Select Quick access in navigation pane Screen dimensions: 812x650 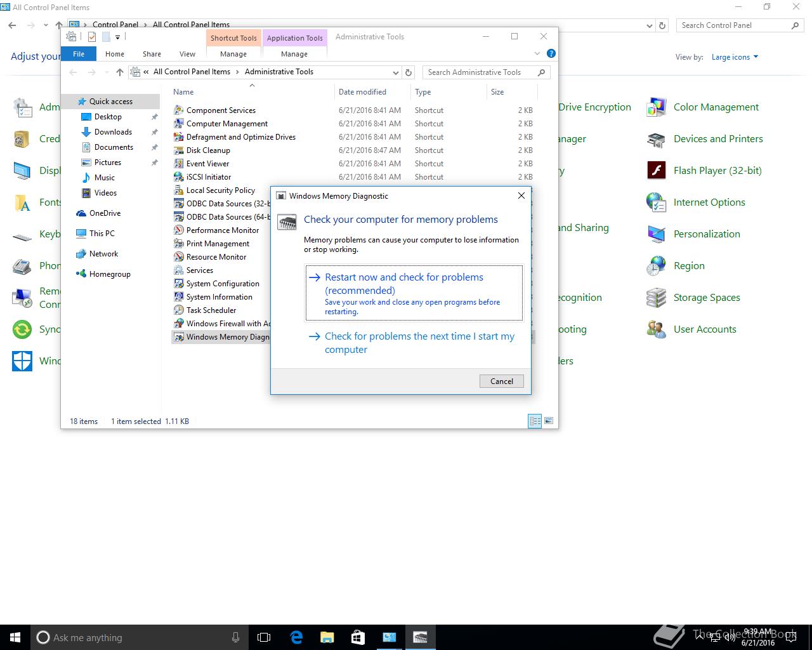tap(110, 102)
